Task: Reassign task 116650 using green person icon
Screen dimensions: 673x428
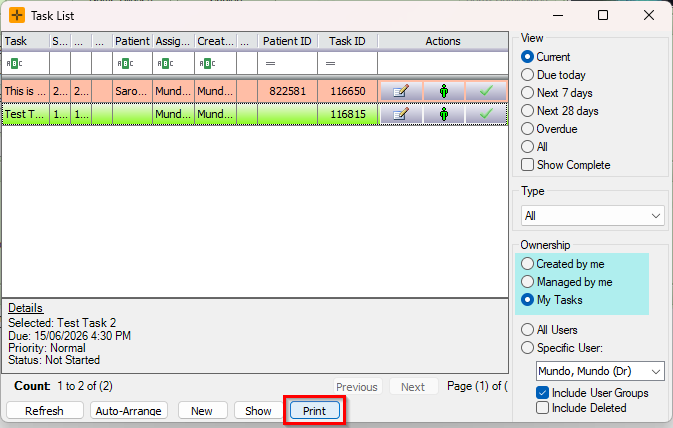Action: pos(444,91)
